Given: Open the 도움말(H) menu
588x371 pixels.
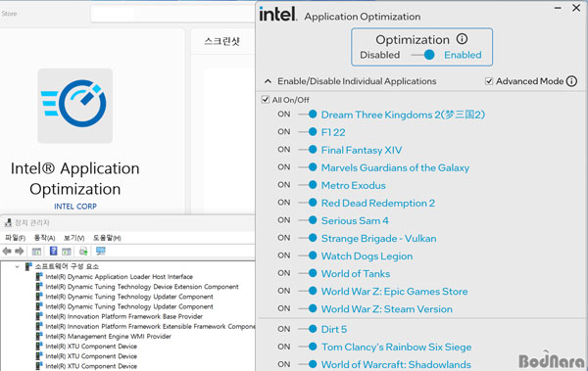Looking at the screenshot, I should pos(107,238).
